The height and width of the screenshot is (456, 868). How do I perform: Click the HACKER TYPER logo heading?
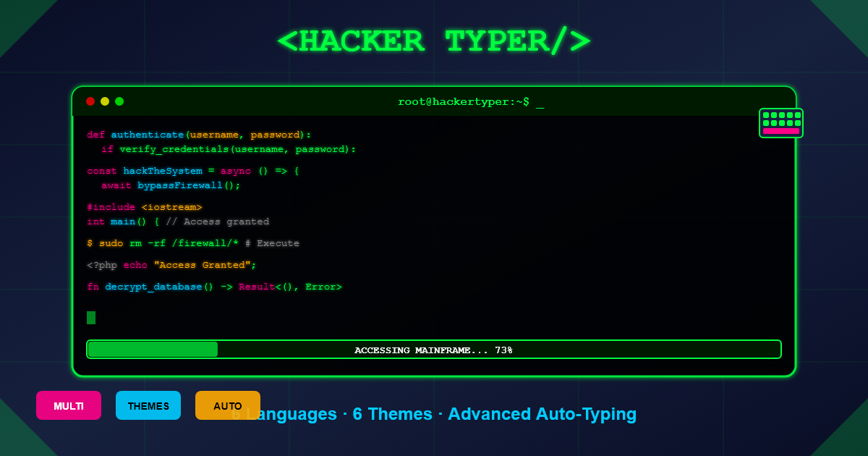tap(434, 41)
